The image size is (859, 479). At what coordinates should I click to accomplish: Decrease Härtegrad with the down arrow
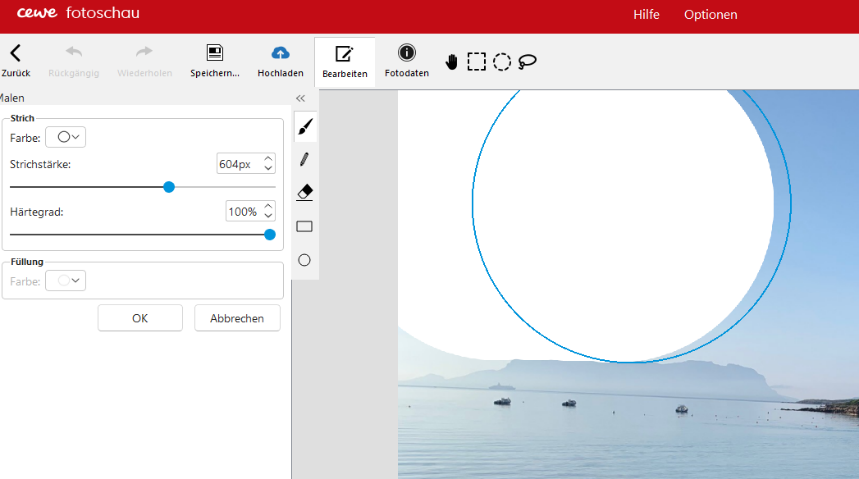(268, 216)
